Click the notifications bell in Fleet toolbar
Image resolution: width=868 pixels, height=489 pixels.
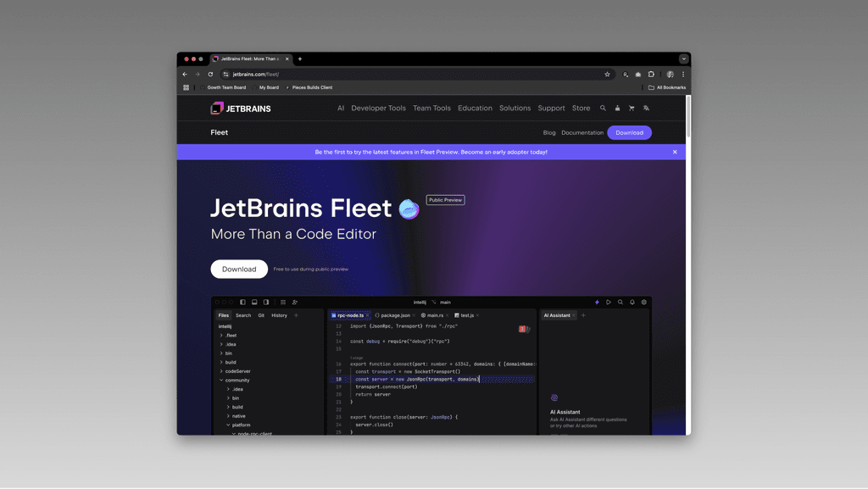(632, 302)
